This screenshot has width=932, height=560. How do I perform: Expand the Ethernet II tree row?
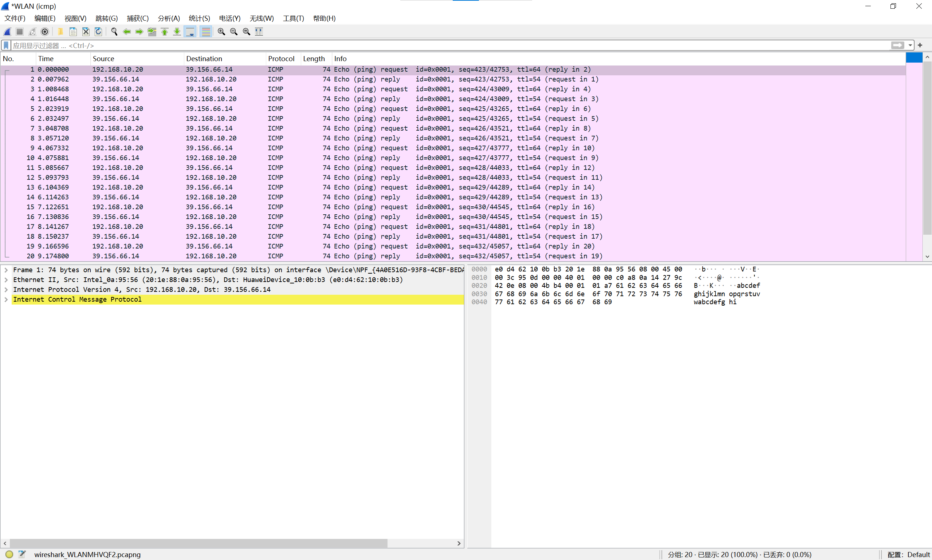[6, 279]
